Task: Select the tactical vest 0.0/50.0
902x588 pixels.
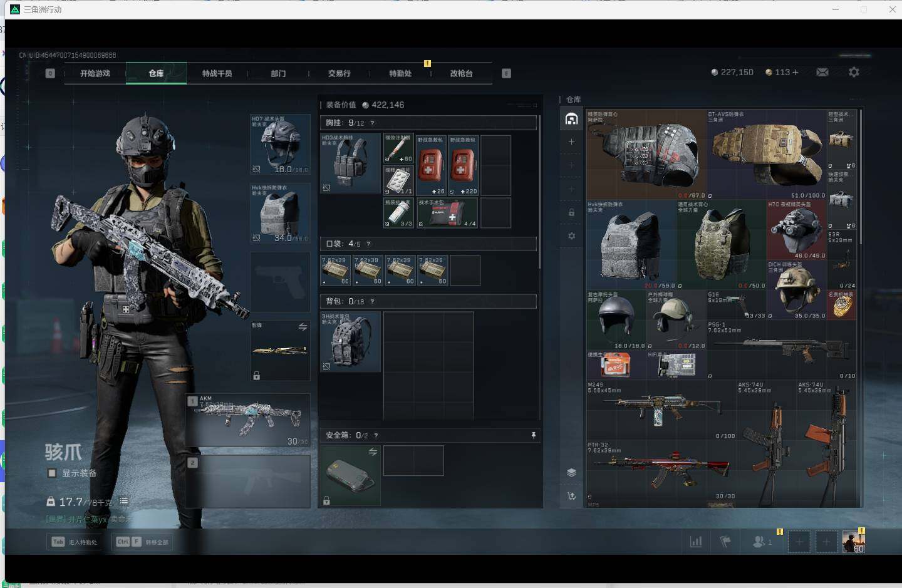Action: click(x=722, y=245)
